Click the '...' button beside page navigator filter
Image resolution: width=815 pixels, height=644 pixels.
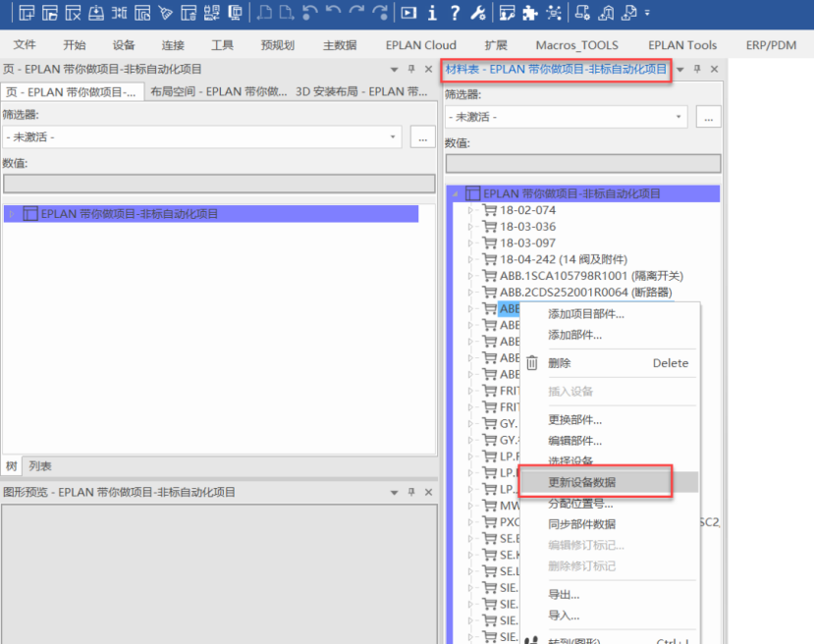(422, 137)
